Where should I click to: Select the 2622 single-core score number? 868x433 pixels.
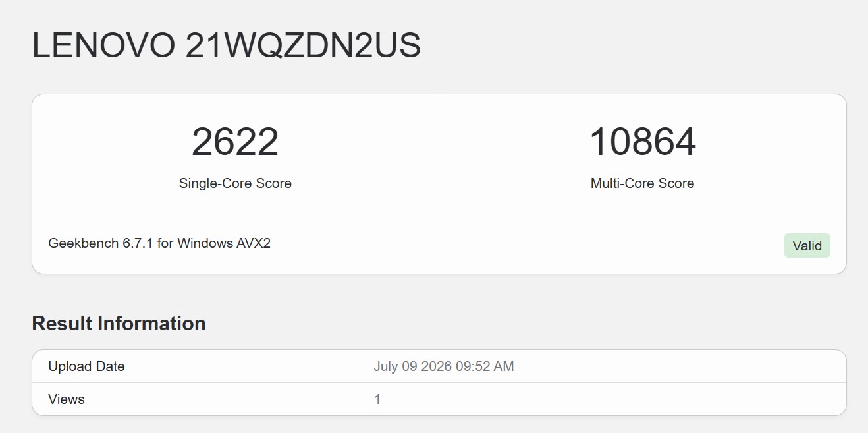pyautogui.click(x=235, y=142)
